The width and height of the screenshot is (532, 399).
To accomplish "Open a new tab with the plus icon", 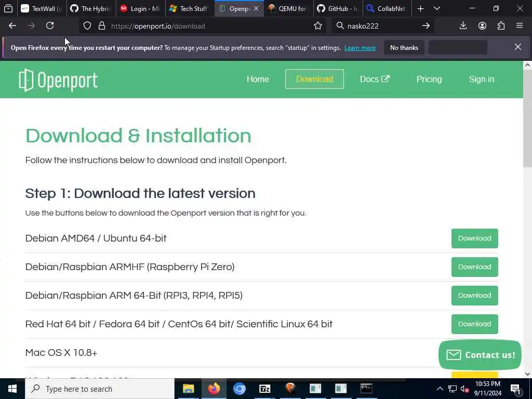I will tap(420, 8).
